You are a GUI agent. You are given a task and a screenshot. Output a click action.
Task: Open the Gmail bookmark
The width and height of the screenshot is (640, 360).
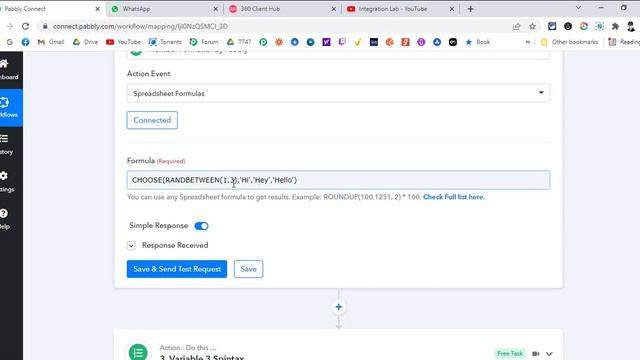coord(51,42)
